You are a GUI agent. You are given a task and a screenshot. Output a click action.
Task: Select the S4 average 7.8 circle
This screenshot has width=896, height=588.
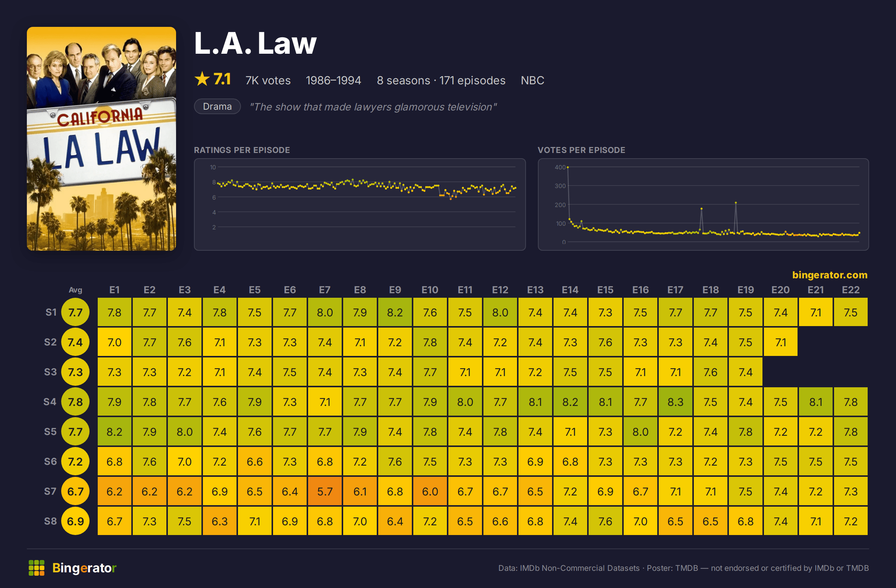(75, 402)
